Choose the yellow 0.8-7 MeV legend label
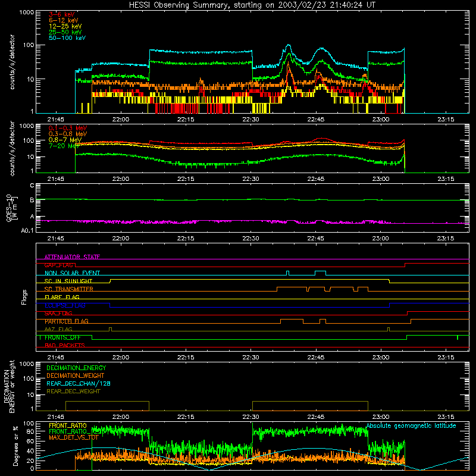 click(x=65, y=140)
